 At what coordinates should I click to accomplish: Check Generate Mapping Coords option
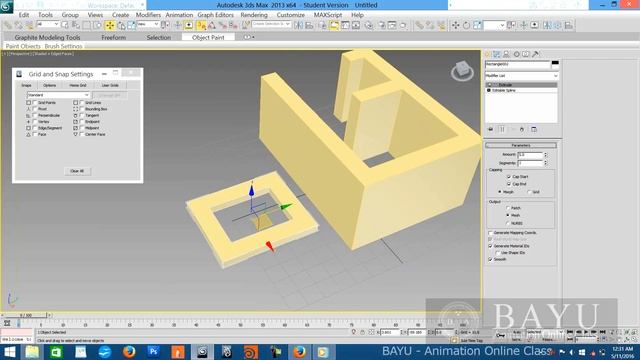pyautogui.click(x=490, y=233)
